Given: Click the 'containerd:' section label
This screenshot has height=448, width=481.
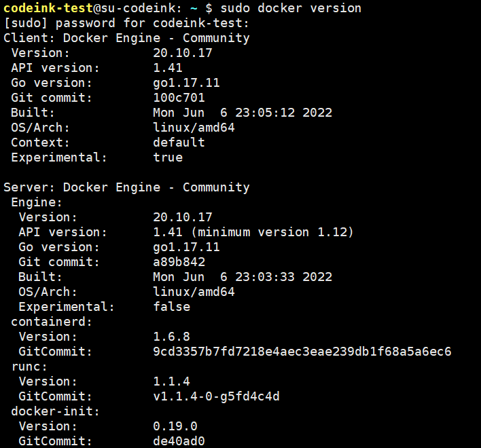Looking at the screenshot, I should (52, 322).
